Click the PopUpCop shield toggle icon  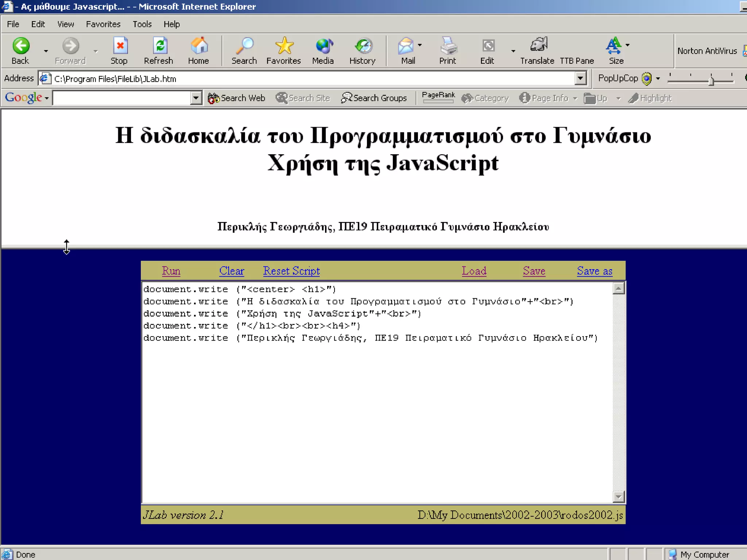pos(646,78)
